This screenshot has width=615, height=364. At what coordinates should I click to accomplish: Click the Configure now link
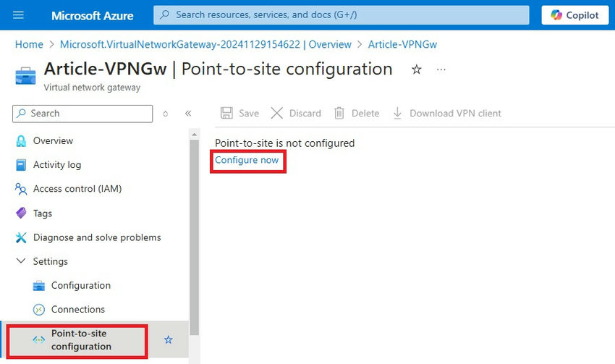(x=247, y=160)
